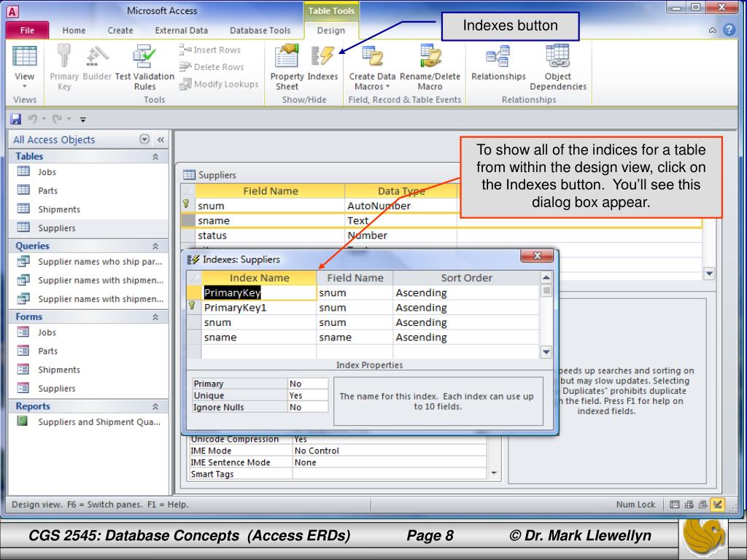Open the expression Builder tool
This screenshot has width=747, height=560.
tap(97, 63)
